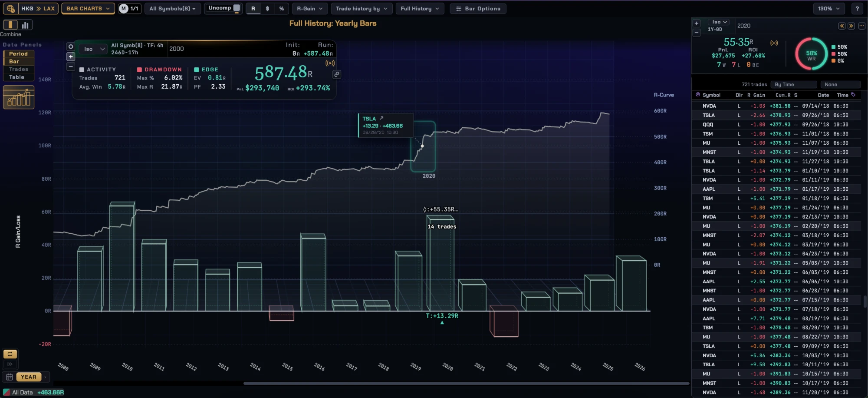The height and width of the screenshot is (398, 868).
Task: Toggle the Table data panel
Action: [19, 77]
